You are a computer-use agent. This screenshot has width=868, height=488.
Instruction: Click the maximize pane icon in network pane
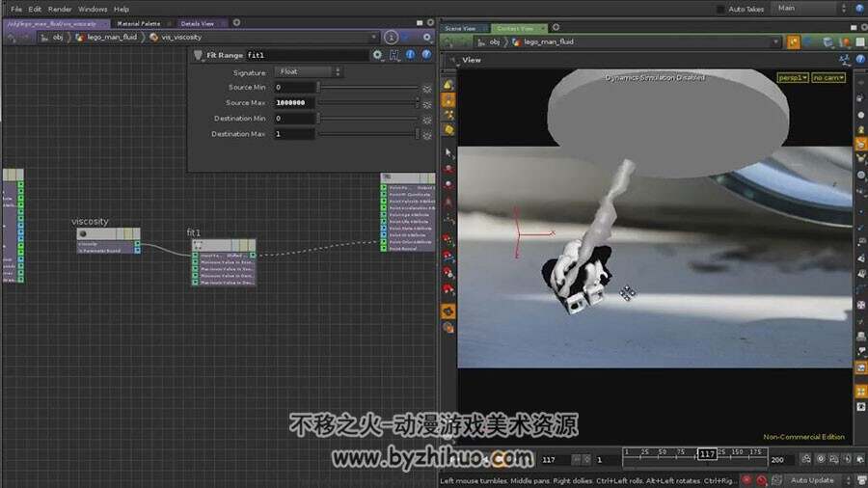(420, 23)
